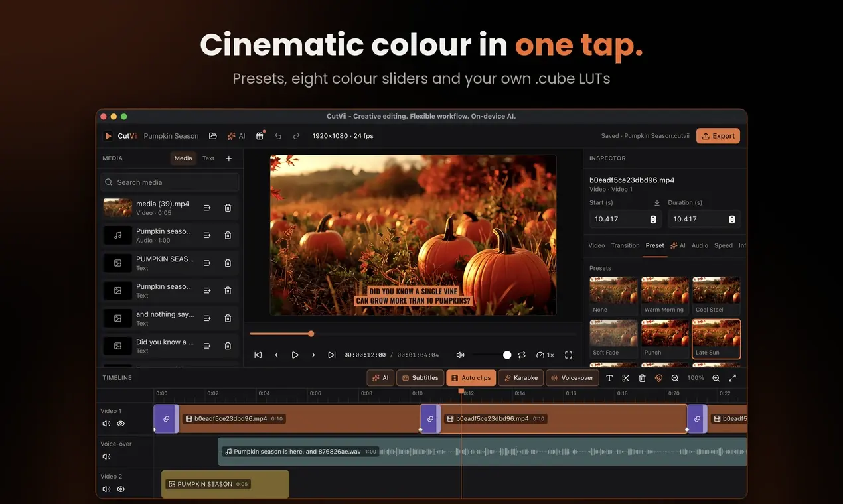Viewport: 843px width, 504px height.
Task: Toggle snapping magnet in timeline toolbar
Action: coord(658,378)
